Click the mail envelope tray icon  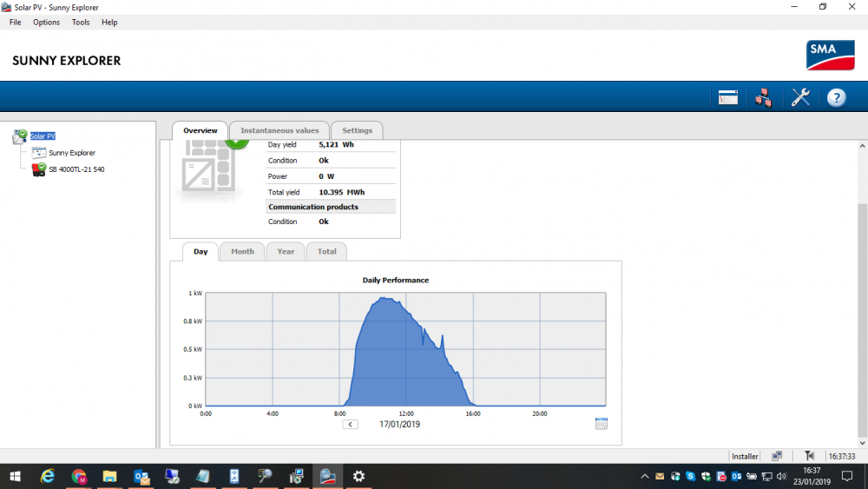pyautogui.click(x=660, y=476)
